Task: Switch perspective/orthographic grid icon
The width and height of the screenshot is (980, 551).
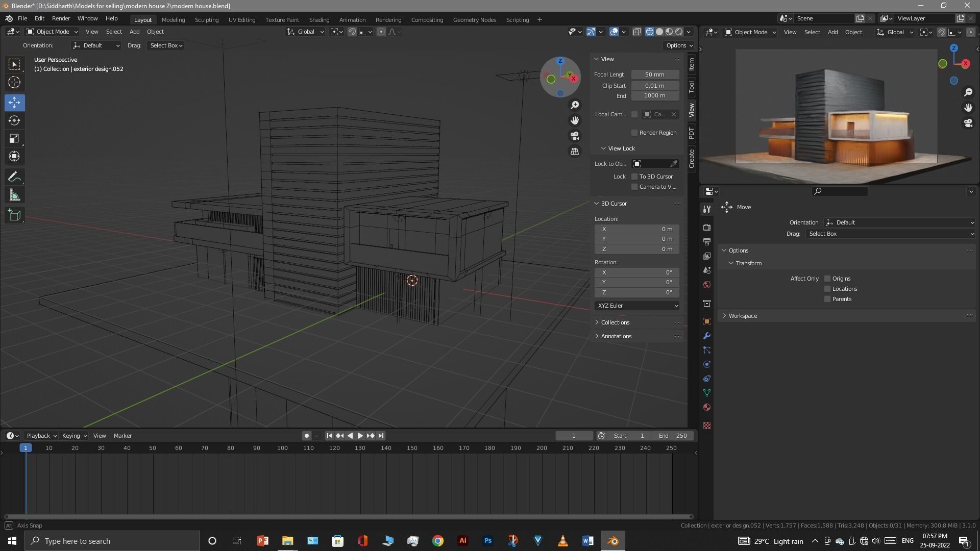Action: point(575,152)
